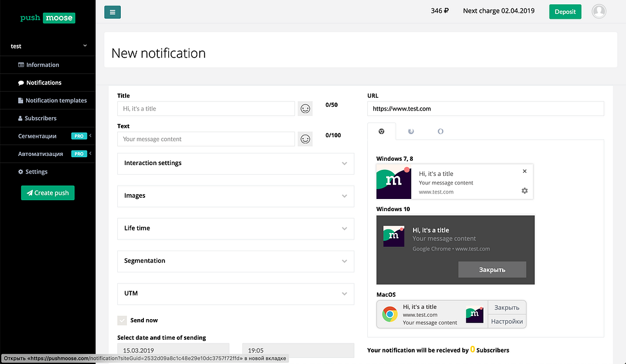The height and width of the screenshot is (364, 626).
Task: Focus the Title input field
Action: [x=206, y=109]
